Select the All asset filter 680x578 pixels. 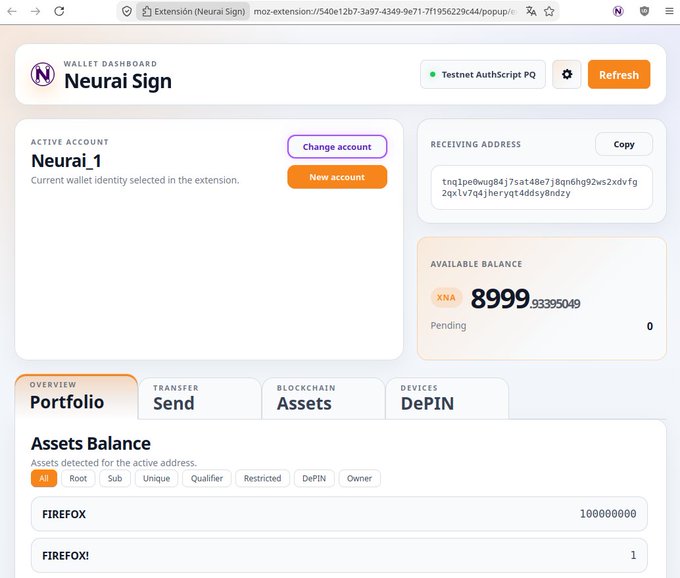44,478
